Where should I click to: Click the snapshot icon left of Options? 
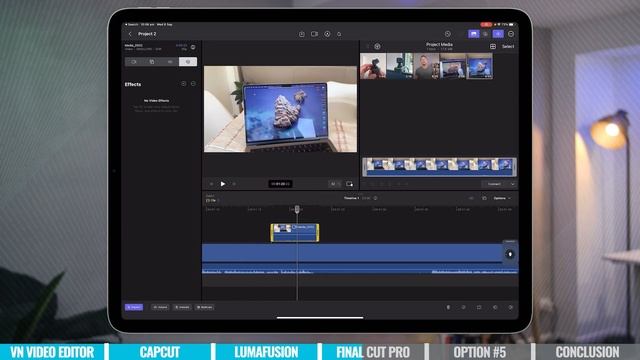[x=484, y=198]
